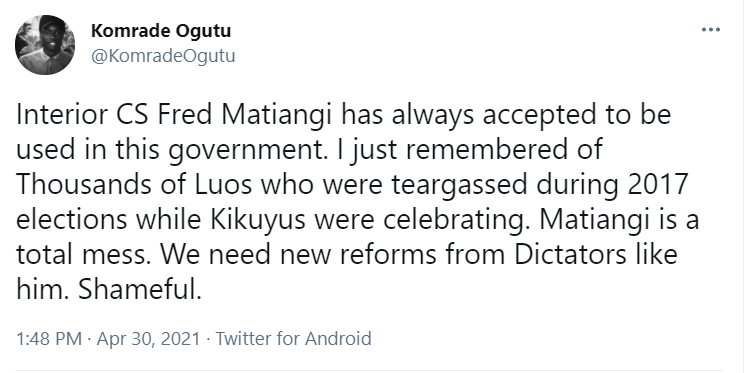Click the phrase 'total mess.' in tweet

[x=84, y=255]
